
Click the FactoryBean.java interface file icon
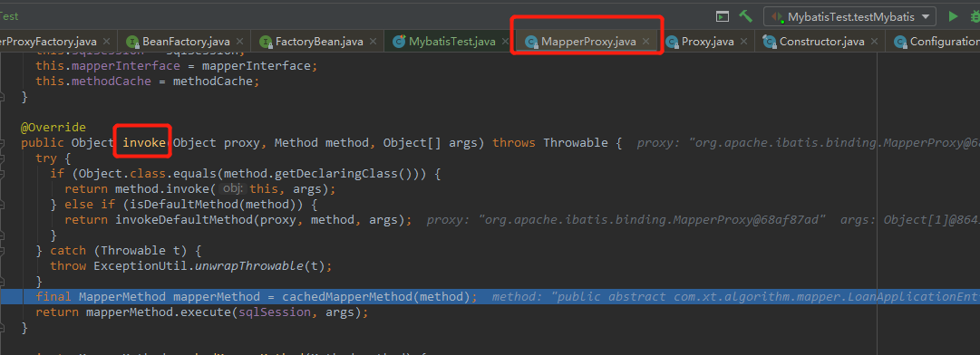266,43
